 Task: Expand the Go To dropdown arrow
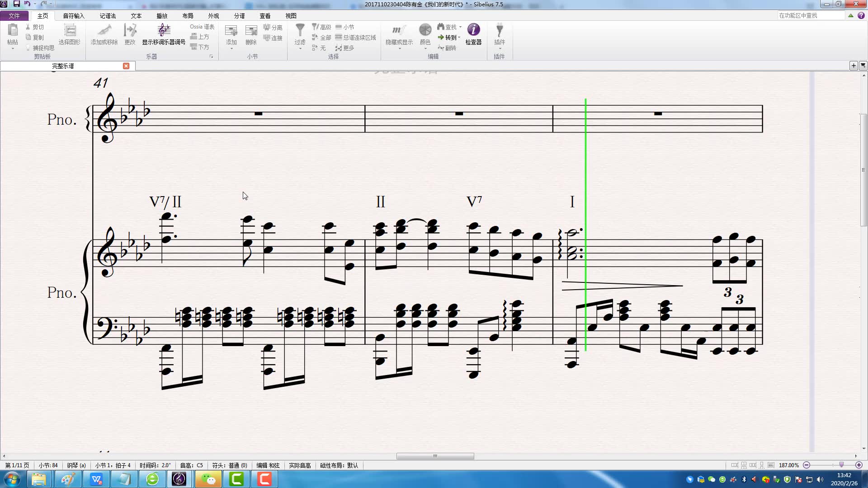point(459,38)
